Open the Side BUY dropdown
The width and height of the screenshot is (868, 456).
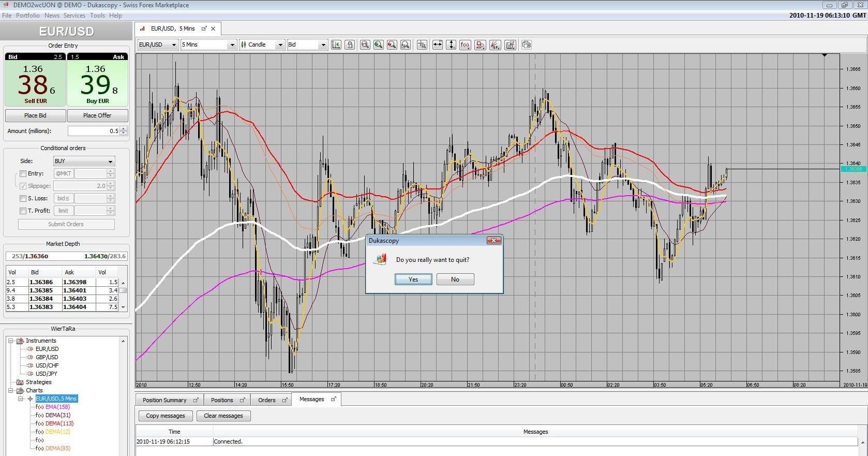tap(84, 161)
